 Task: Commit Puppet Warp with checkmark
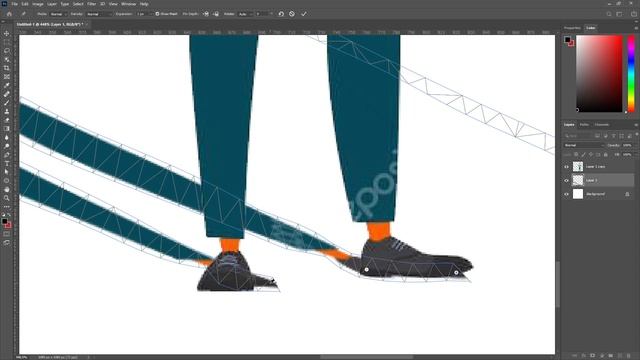coord(304,14)
